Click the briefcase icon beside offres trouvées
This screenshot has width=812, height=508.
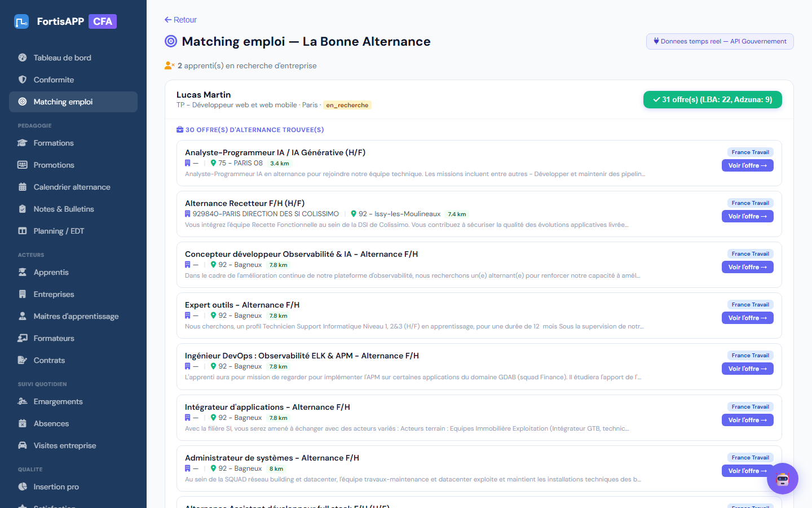pos(180,130)
